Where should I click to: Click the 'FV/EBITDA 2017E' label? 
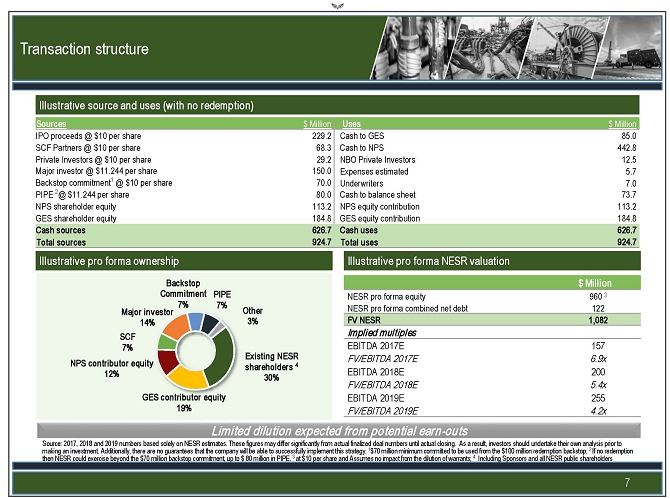(x=382, y=359)
